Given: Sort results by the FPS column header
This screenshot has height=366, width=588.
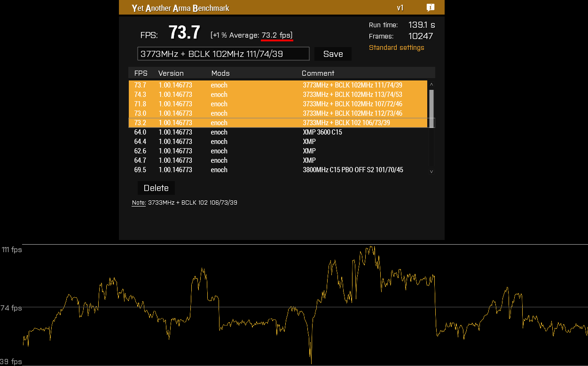Looking at the screenshot, I should pyautogui.click(x=141, y=73).
